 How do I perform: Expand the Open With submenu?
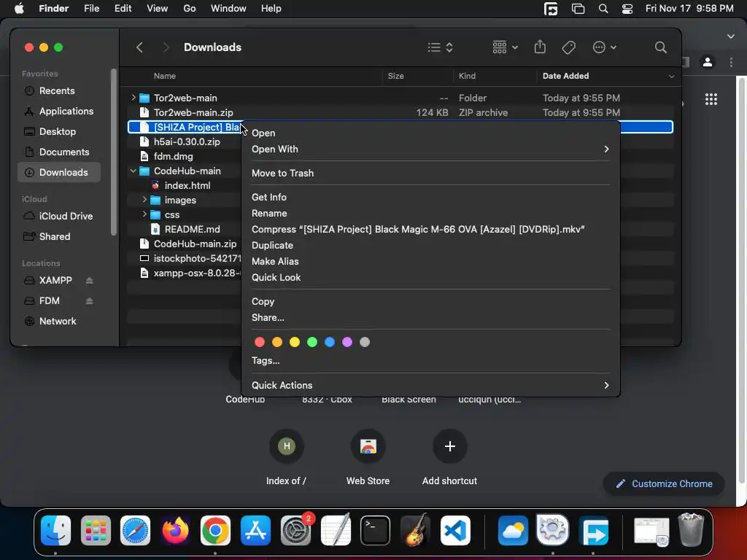coord(430,149)
